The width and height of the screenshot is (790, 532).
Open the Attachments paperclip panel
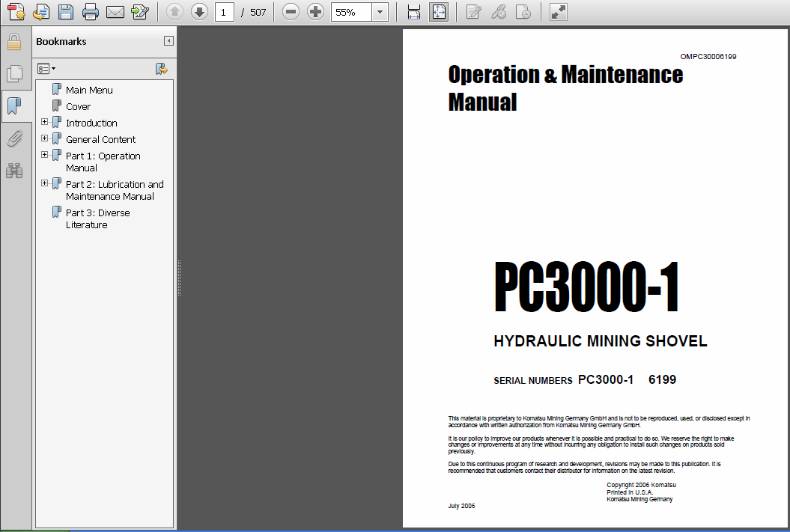click(x=15, y=138)
